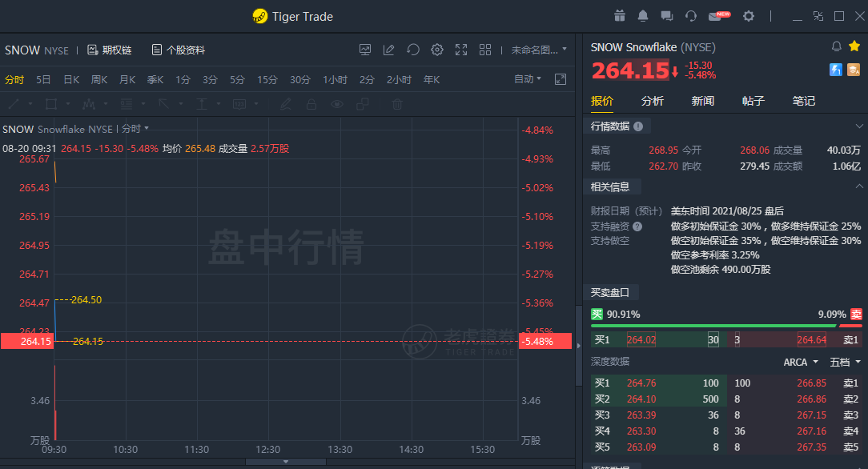Open the gift rewards icon
This screenshot has height=469, width=868.
(620, 16)
